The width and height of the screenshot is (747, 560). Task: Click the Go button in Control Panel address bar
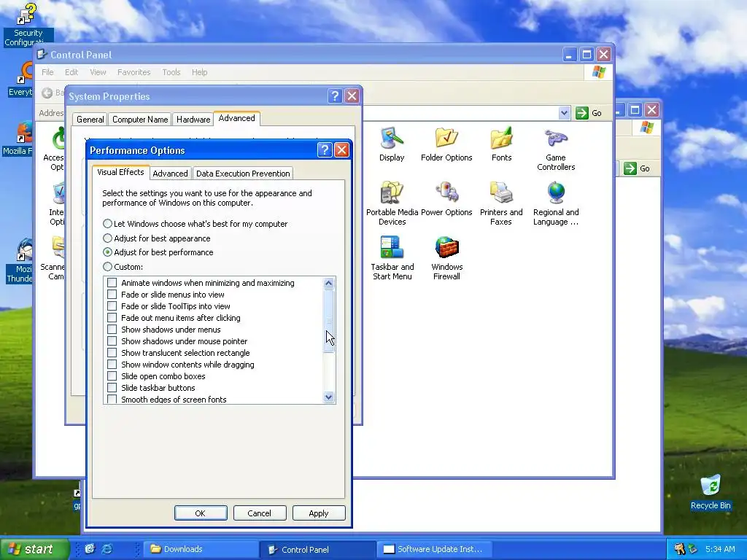pos(589,113)
